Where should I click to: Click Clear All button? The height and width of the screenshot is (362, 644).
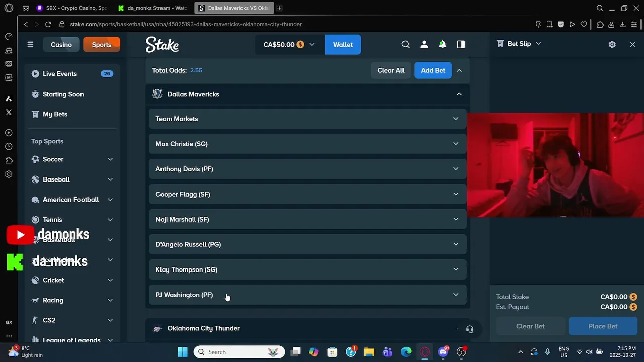point(391,71)
